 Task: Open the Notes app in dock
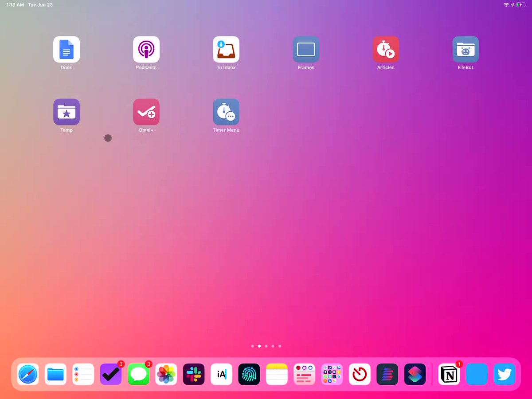[277, 374]
